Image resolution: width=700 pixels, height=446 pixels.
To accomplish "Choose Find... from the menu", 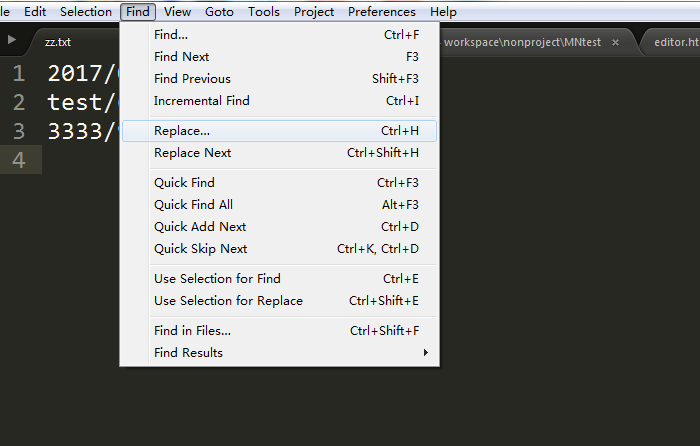I will click(279, 35).
